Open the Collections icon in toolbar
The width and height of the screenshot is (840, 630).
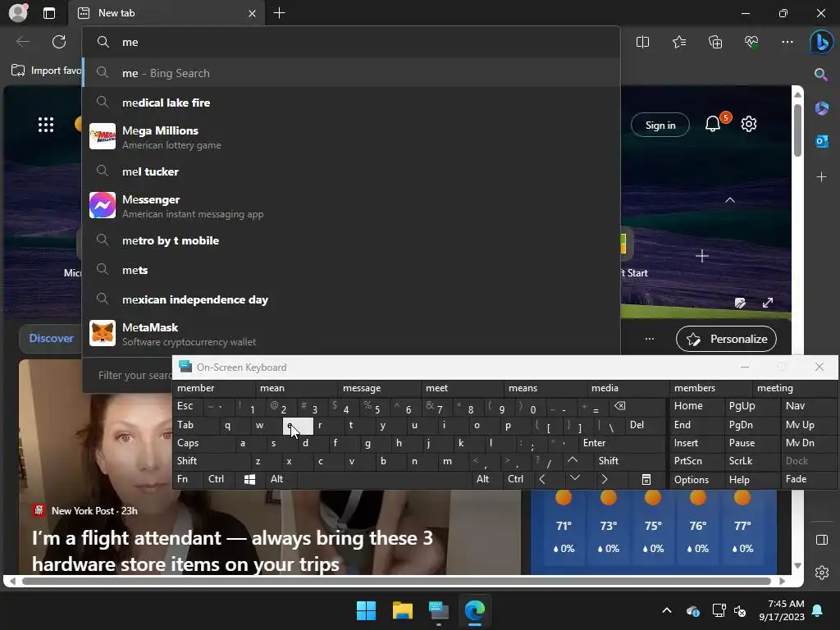[715, 42]
